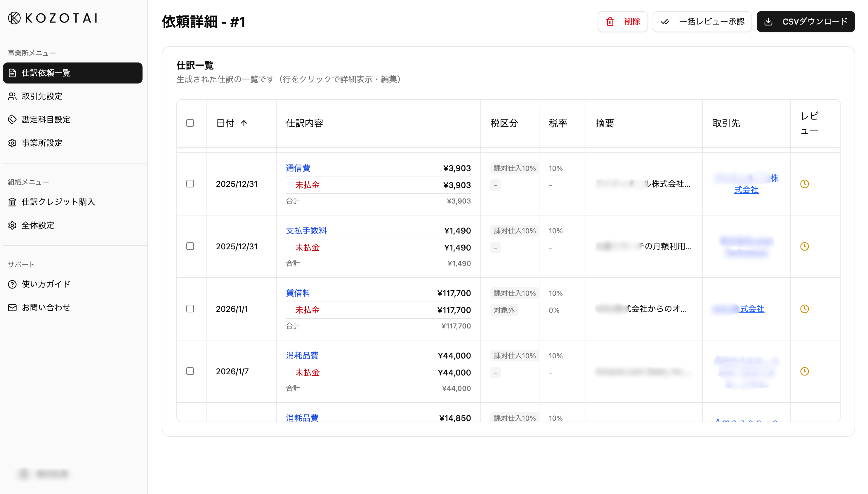Click the question icon beside 使い方ガイド
Screen dimensions: 868x494
[12, 284]
